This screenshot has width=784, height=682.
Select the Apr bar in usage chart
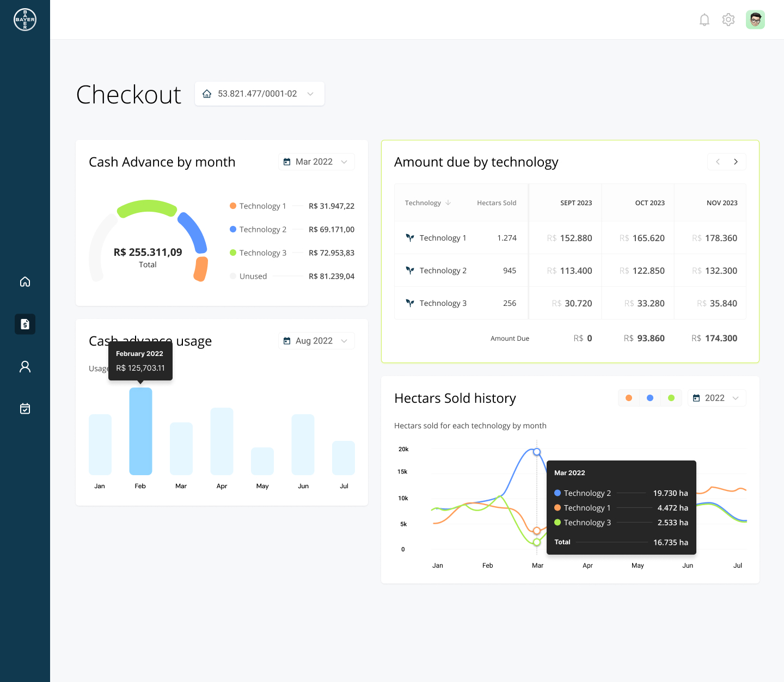coord(222,441)
